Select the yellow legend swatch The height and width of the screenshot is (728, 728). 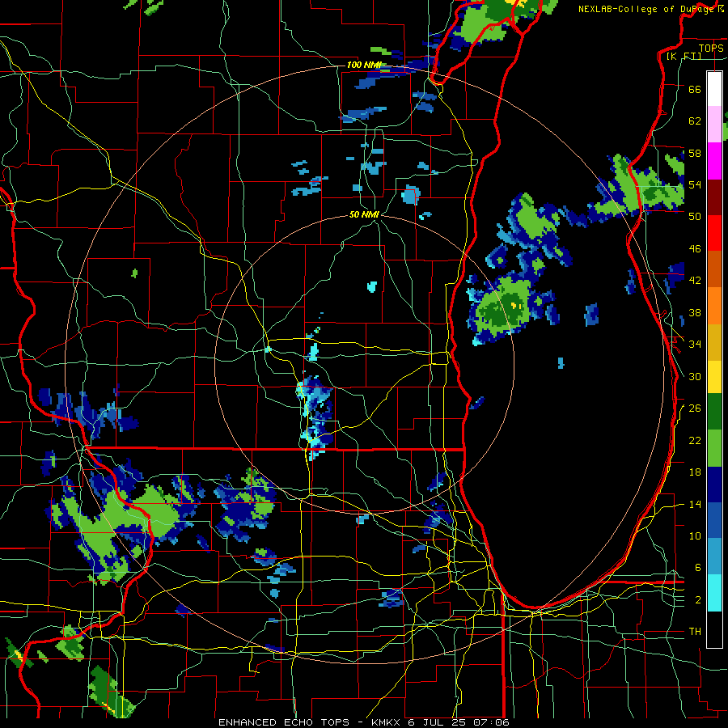[714, 376]
